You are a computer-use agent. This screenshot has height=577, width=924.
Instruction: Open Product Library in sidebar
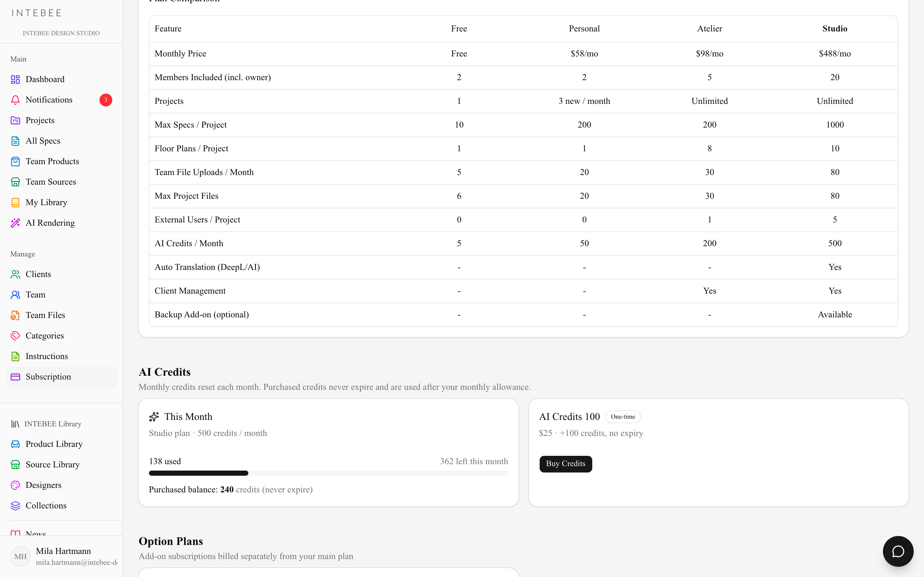click(61, 444)
